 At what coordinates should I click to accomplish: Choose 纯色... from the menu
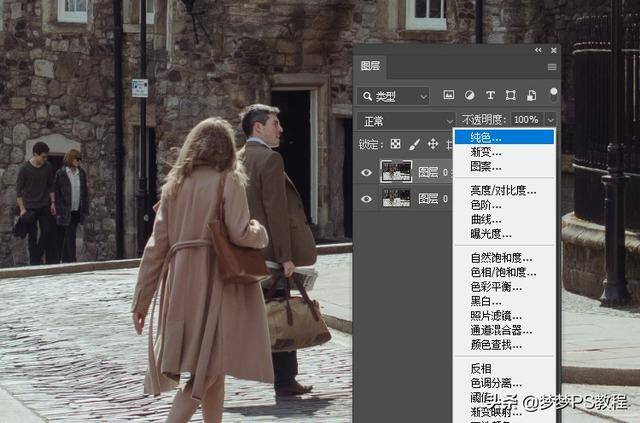[x=504, y=137]
